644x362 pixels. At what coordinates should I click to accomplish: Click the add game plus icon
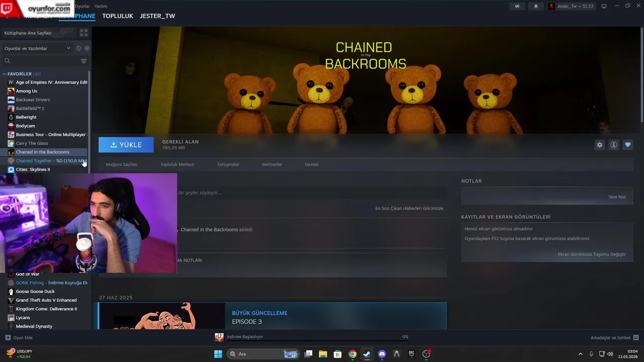click(x=8, y=337)
